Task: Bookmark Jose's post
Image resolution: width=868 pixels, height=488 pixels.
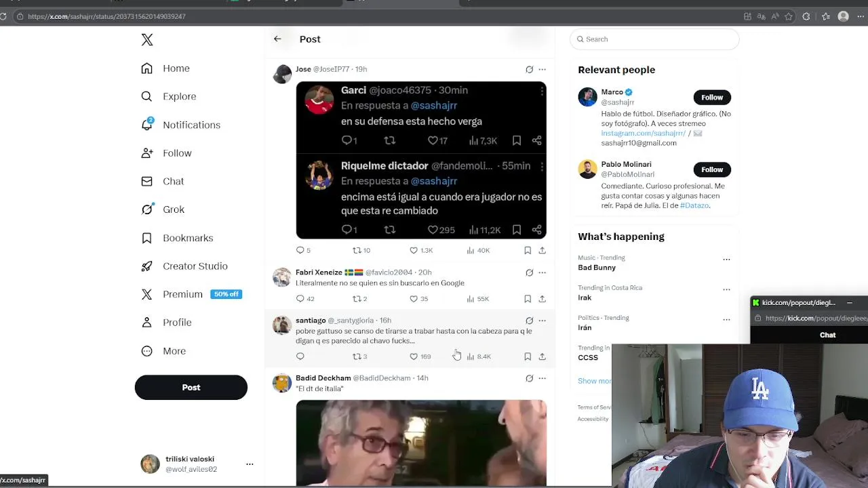Action: 528,250
